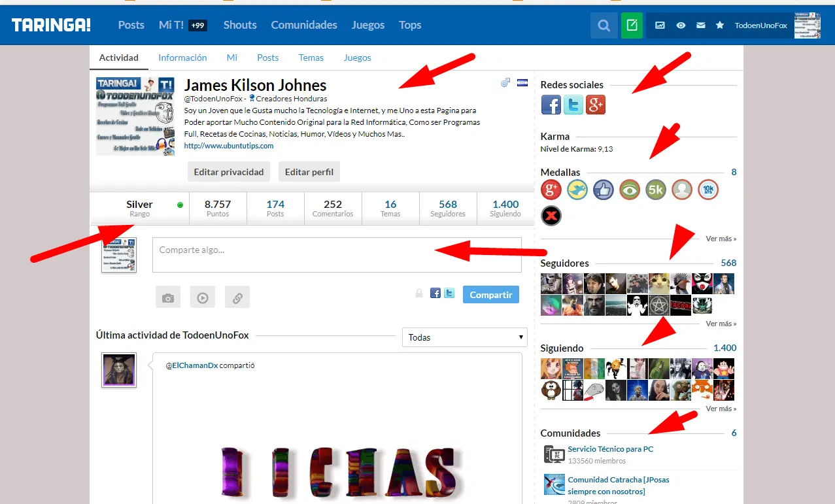The height and width of the screenshot is (504, 835).
Task: Switch to the Mi profile tab
Action: (232, 58)
